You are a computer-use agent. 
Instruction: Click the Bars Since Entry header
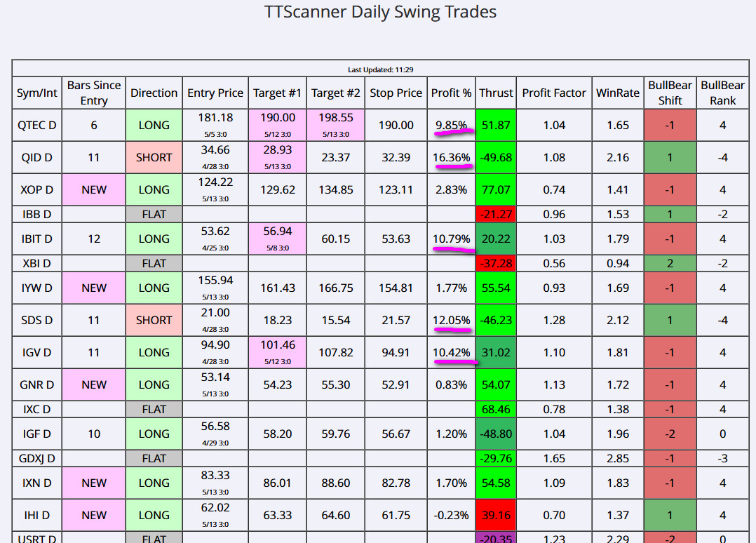(94, 93)
